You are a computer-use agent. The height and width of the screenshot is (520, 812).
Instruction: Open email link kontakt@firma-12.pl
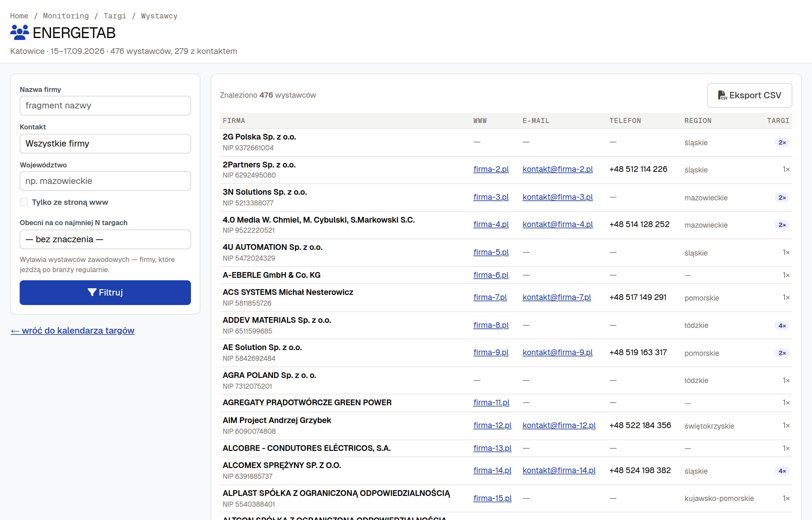pyautogui.click(x=559, y=426)
